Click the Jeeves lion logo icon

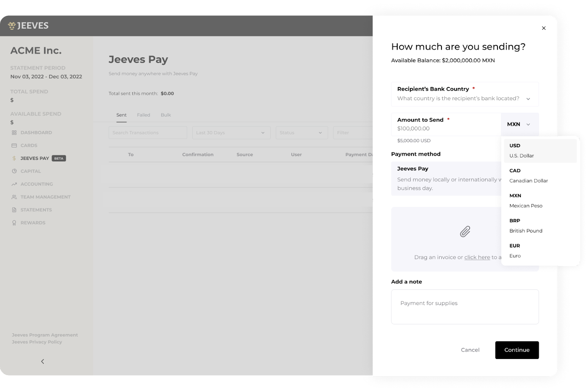tap(12, 26)
